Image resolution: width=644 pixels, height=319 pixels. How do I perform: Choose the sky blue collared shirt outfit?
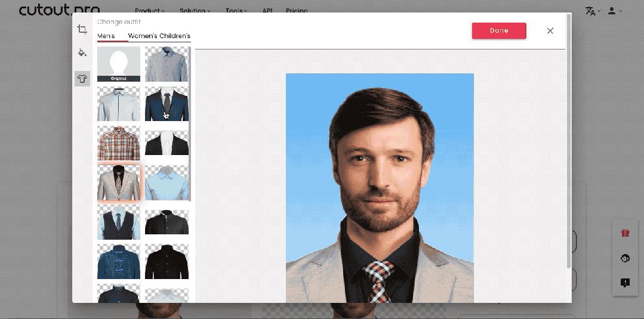(167, 182)
